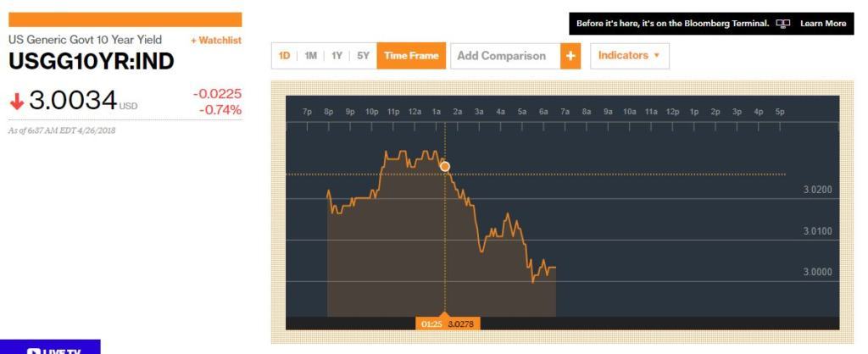Viewport: 868px width, 354px height.
Task: Click the Bloomberg Terminal promo banner text
Action: [x=672, y=24]
